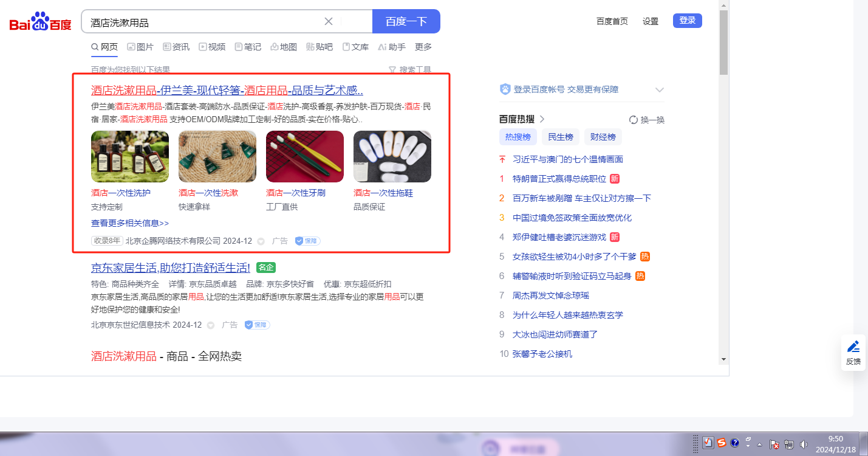Open the 酒店一次性洗漱 product thumbnail
The height and width of the screenshot is (456, 868).
point(217,157)
